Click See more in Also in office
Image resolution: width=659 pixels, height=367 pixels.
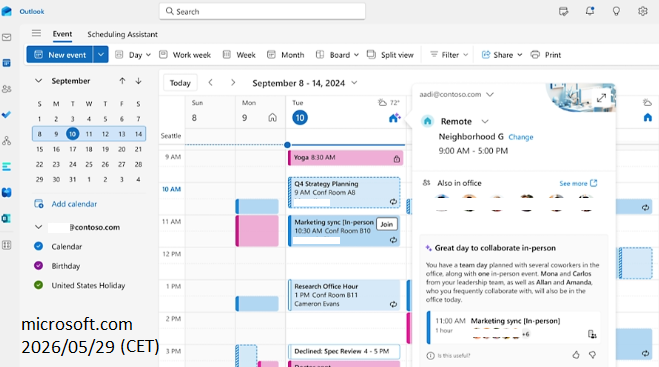click(x=578, y=183)
